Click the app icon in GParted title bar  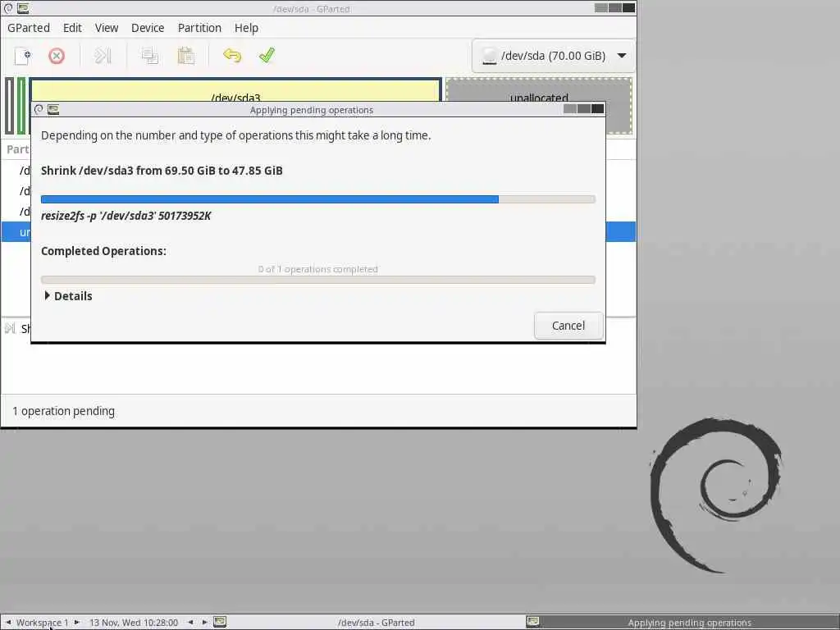click(x=23, y=8)
